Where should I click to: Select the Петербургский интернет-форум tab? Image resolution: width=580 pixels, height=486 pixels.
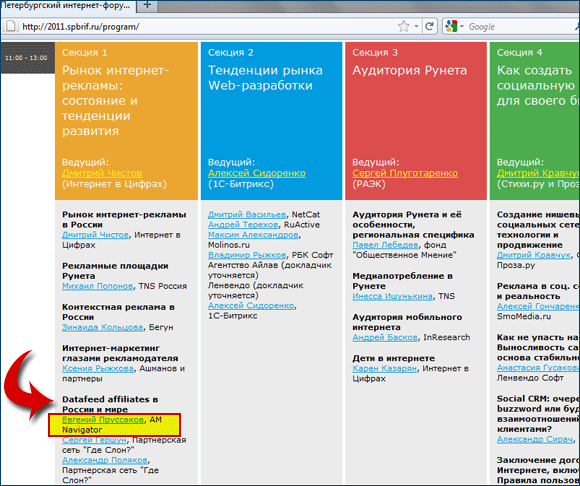tap(67, 5)
